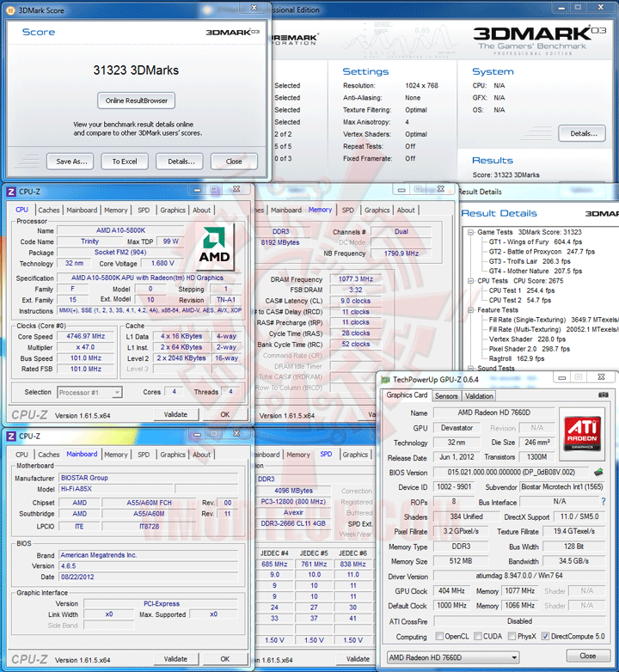Click OK in the CPU-Z Mainboard window
The width and height of the screenshot is (619, 672).
225,659
